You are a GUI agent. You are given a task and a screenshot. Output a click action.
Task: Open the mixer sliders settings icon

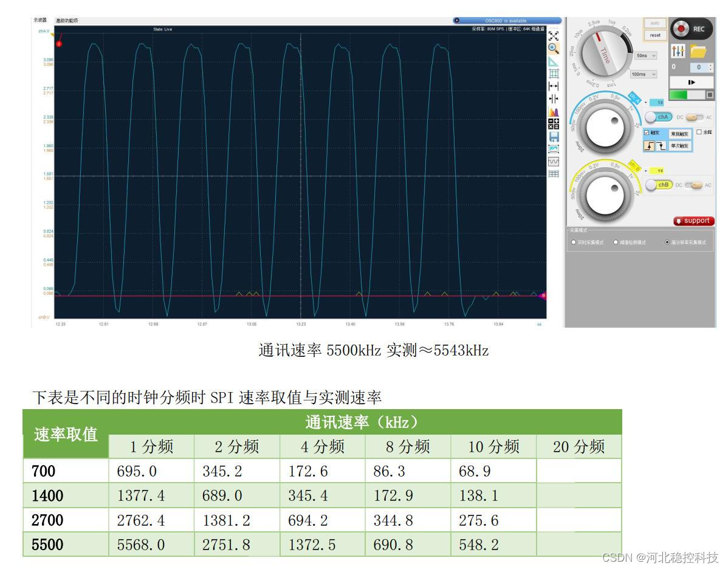pos(678,51)
